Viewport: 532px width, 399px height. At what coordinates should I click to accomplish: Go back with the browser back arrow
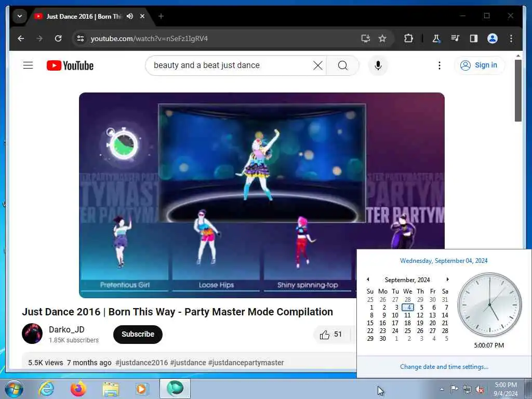click(x=21, y=38)
